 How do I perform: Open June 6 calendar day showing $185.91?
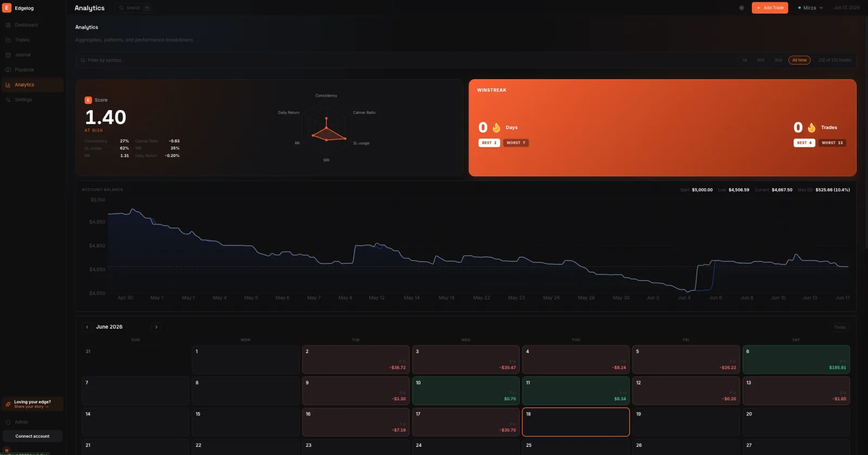[x=796, y=360]
